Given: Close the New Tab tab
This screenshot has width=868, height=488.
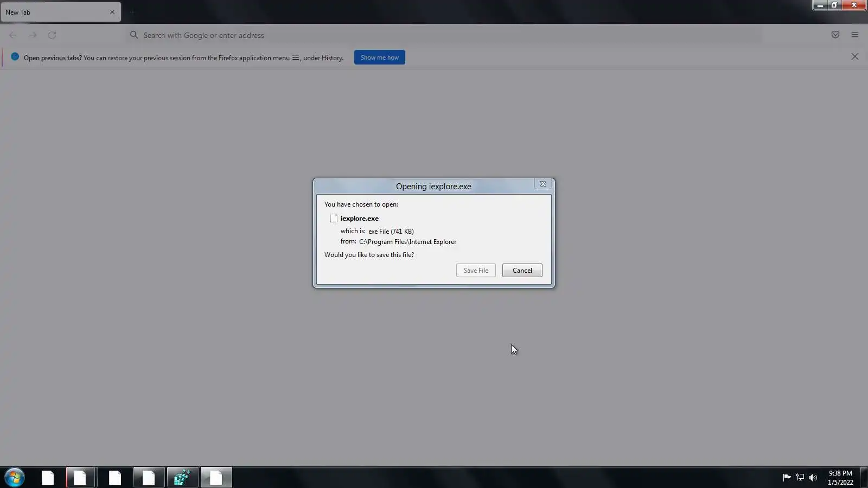Looking at the screenshot, I should pyautogui.click(x=112, y=12).
